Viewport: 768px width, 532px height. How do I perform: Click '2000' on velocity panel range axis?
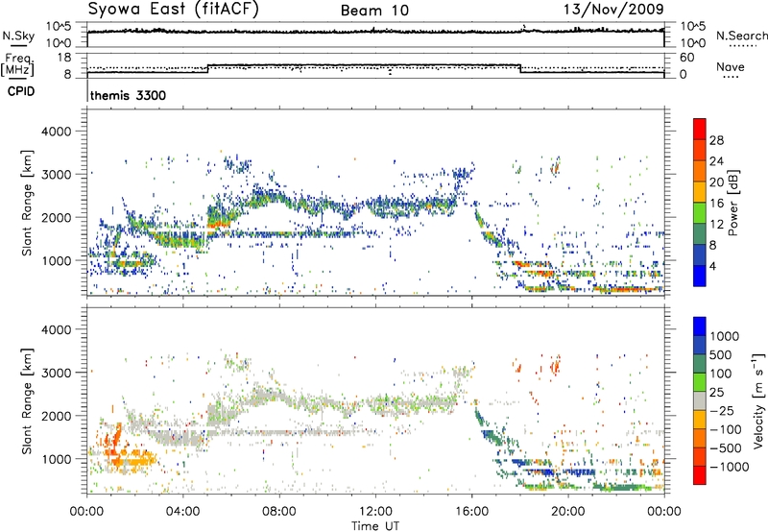click(x=56, y=416)
